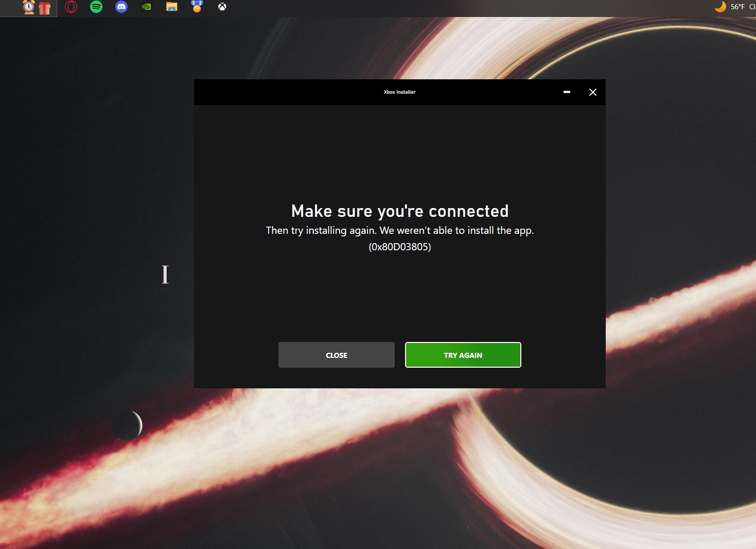Click the alarm clock icon
The width and height of the screenshot is (756, 549).
(x=29, y=7)
